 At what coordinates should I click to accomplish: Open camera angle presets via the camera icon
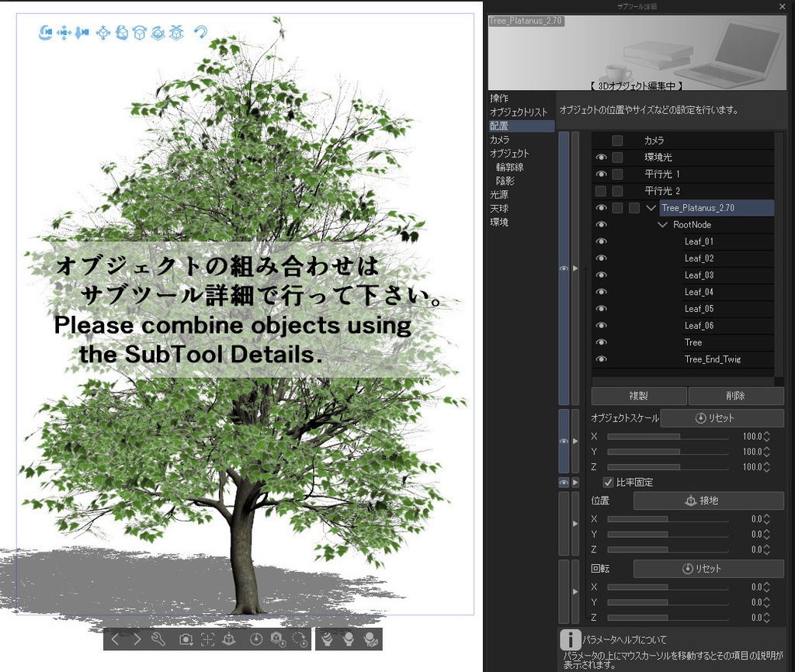coord(186,639)
